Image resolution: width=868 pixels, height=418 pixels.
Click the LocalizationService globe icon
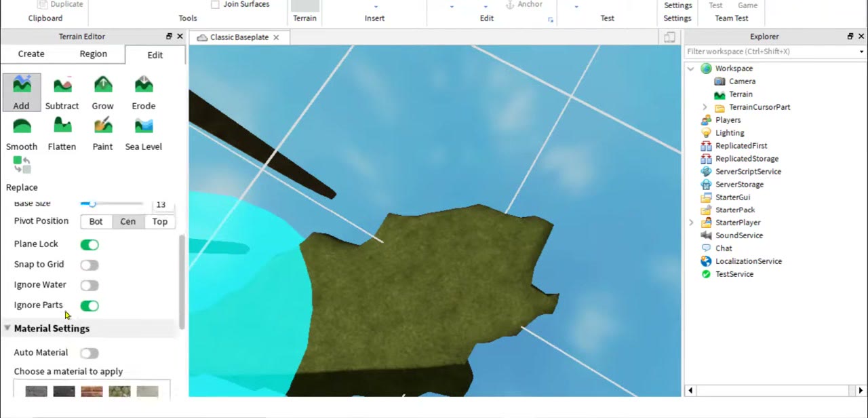[706, 261]
